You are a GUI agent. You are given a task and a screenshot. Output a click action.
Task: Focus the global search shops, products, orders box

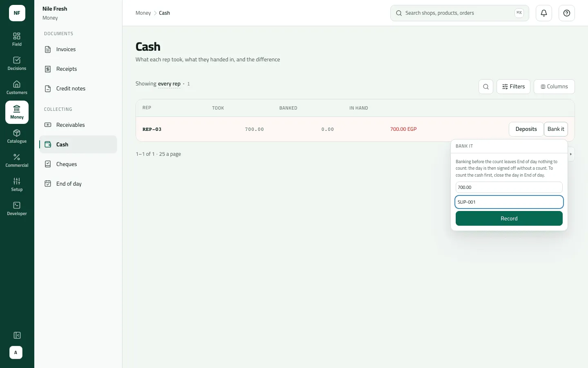click(x=460, y=13)
